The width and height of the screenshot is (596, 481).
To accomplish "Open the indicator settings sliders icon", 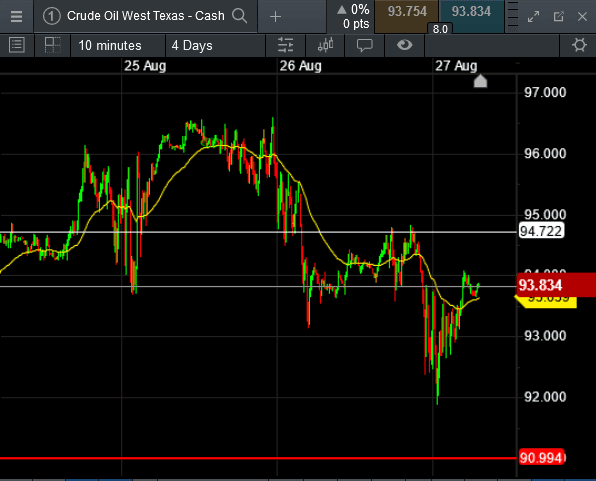I will pyautogui.click(x=285, y=45).
